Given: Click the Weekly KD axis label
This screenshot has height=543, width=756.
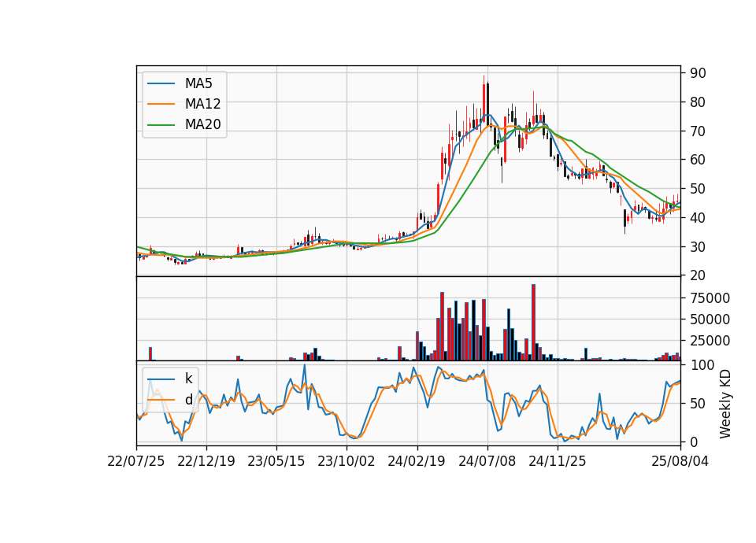Looking at the screenshot, I should [x=724, y=404].
